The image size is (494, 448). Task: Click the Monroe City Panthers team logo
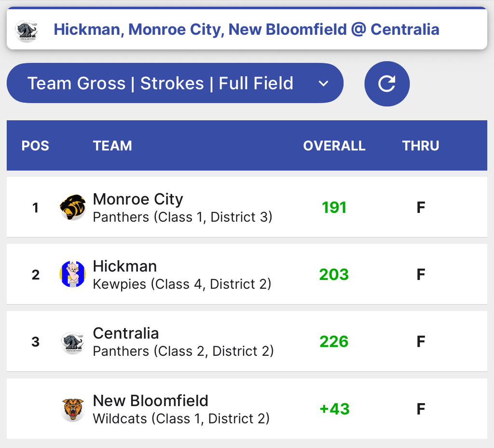[73, 208]
